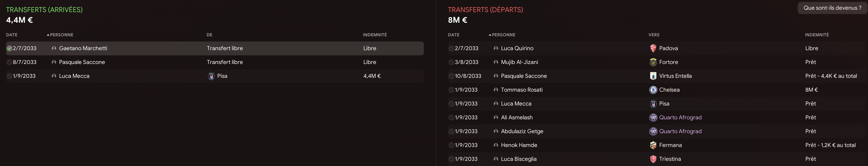Sort arrivals by DATE column header
The image size is (868, 166).
[x=12, y=35]
